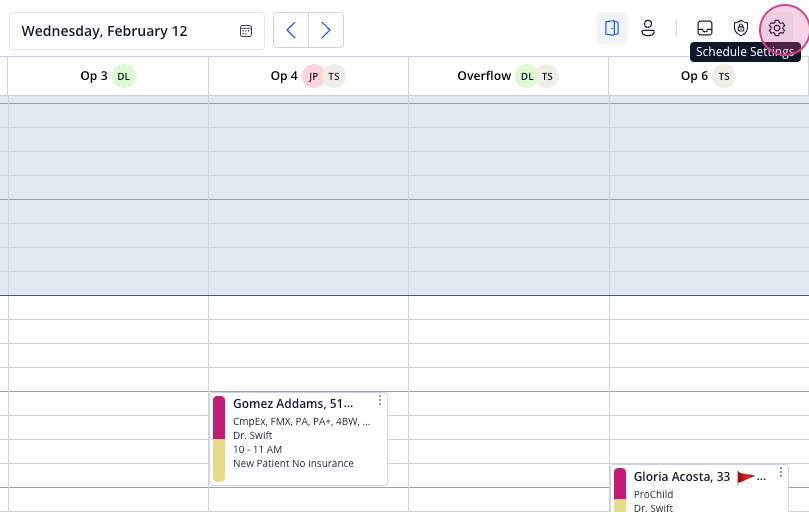Viewport: 809px width, 512px height.
Task: Click "New Patient No Insurance" text
Action: click(x=293, y=463)
